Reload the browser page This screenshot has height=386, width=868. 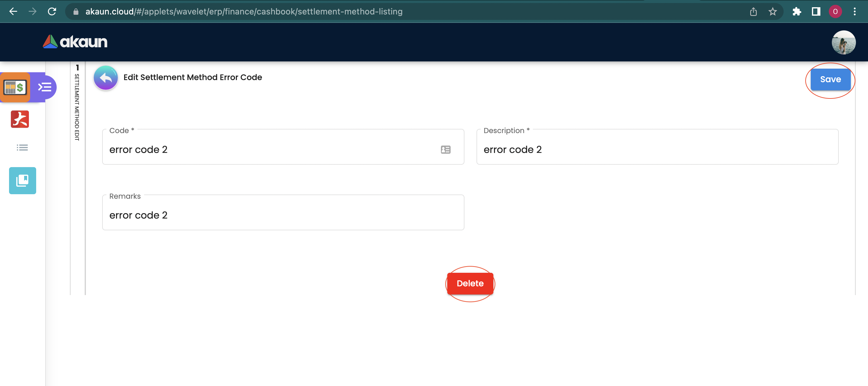(52, 11)
